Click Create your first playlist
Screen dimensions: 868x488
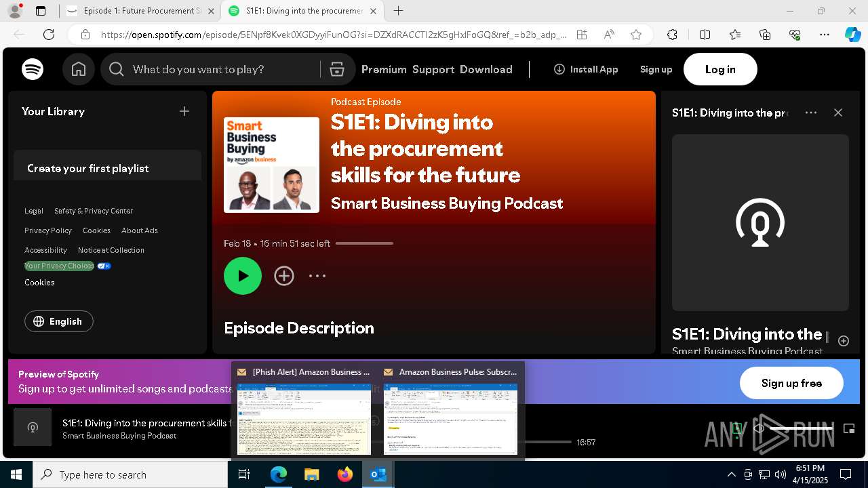[87, 168]
